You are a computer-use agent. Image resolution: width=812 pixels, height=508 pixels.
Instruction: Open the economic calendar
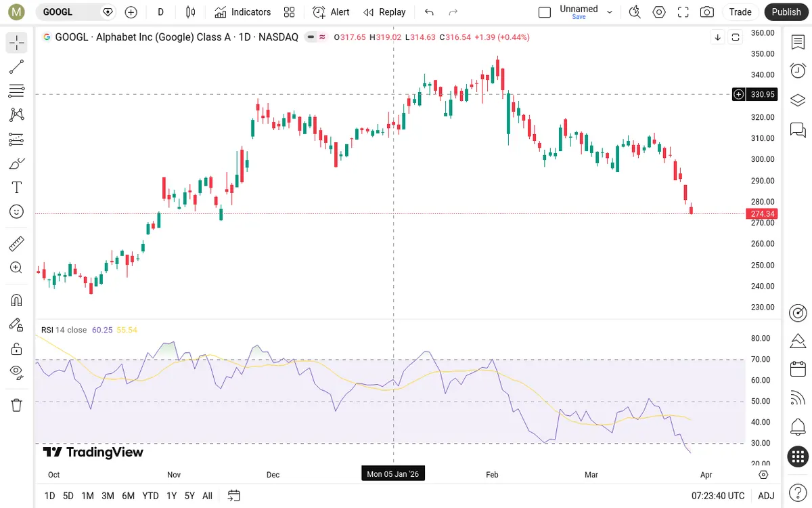(798, 369)
